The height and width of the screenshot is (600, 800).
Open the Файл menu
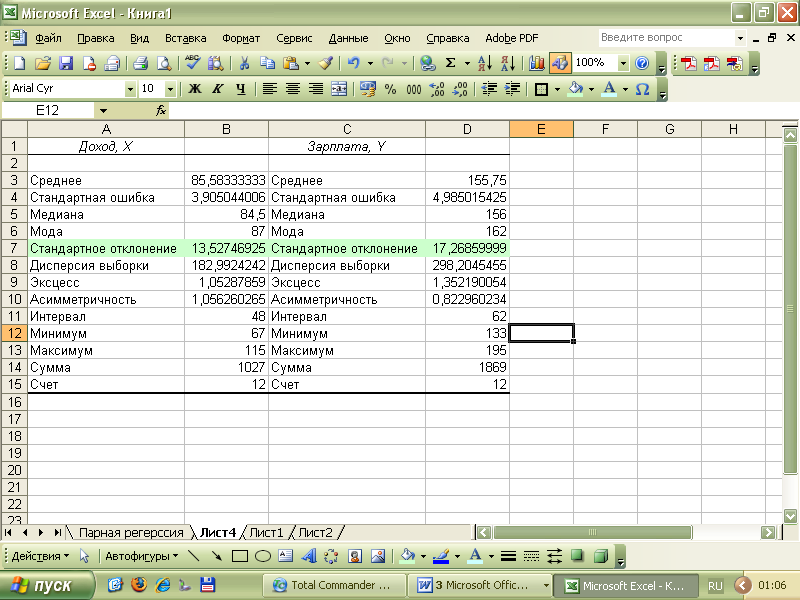pos(48,38)
